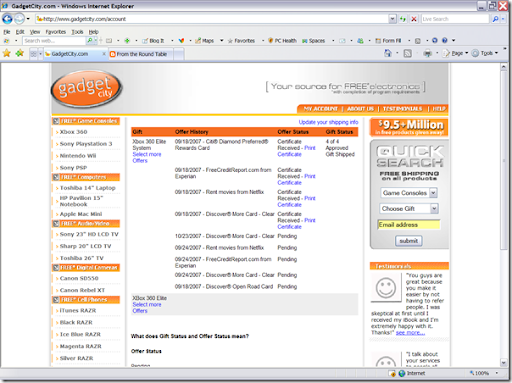512x383 pixels.
Task: Click the Home icon in command bar
Action: tap(388, 53)
